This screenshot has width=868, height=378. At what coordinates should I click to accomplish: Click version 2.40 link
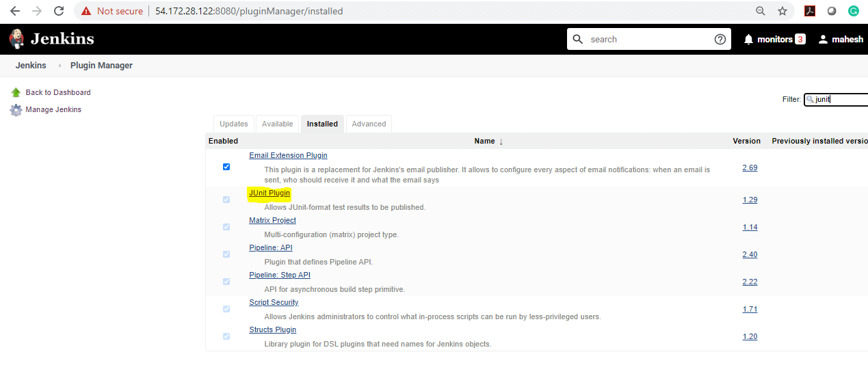[750, 255]
